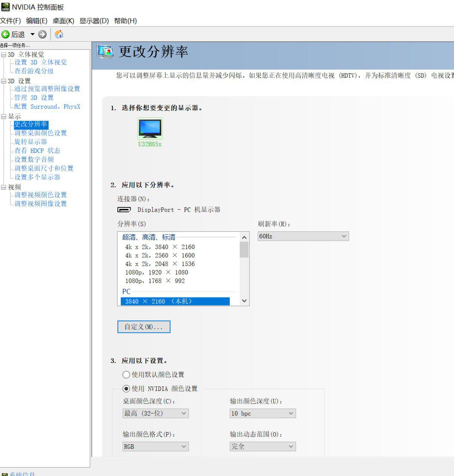Open 输出颜色格式 RGB dropdown

[x=156, y=447]
